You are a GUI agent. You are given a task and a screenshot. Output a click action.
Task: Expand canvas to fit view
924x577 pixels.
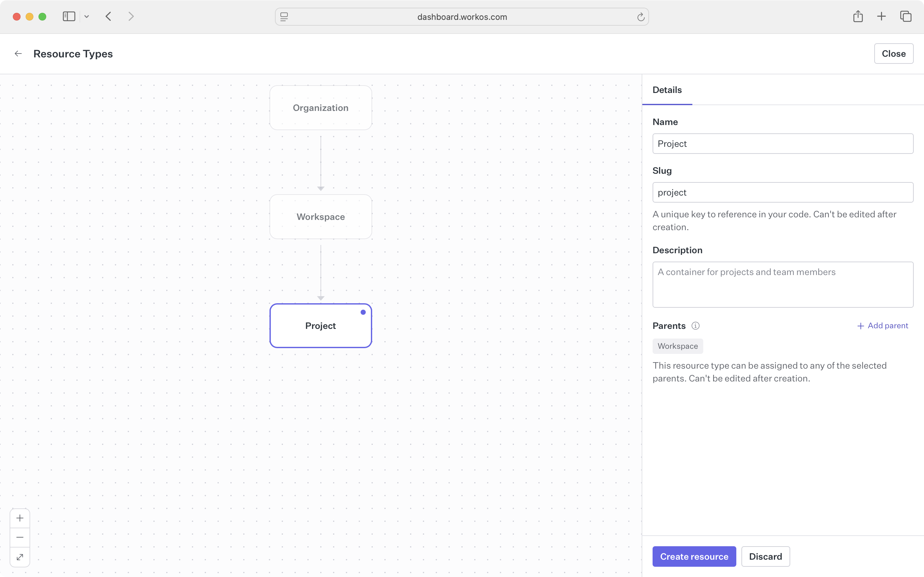click(x=20, y=557)
